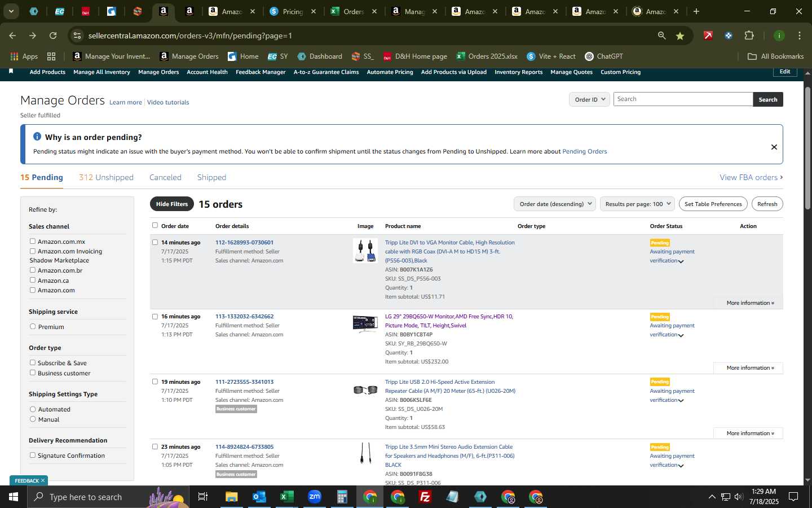This screenshot has width=812, height=508.
Task: Open Account Health in the top menu
Action: pos(207,72)
